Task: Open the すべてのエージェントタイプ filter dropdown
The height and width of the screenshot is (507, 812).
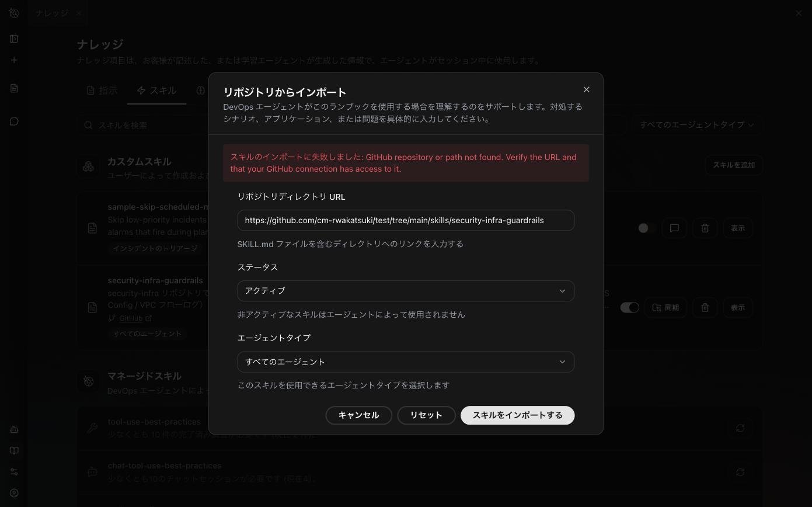Action: coord(697,124)
